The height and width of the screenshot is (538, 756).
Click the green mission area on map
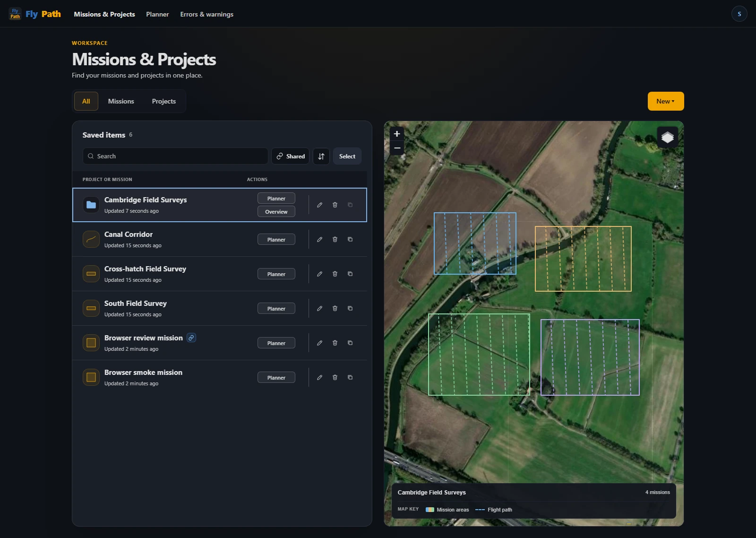point(479,355)
